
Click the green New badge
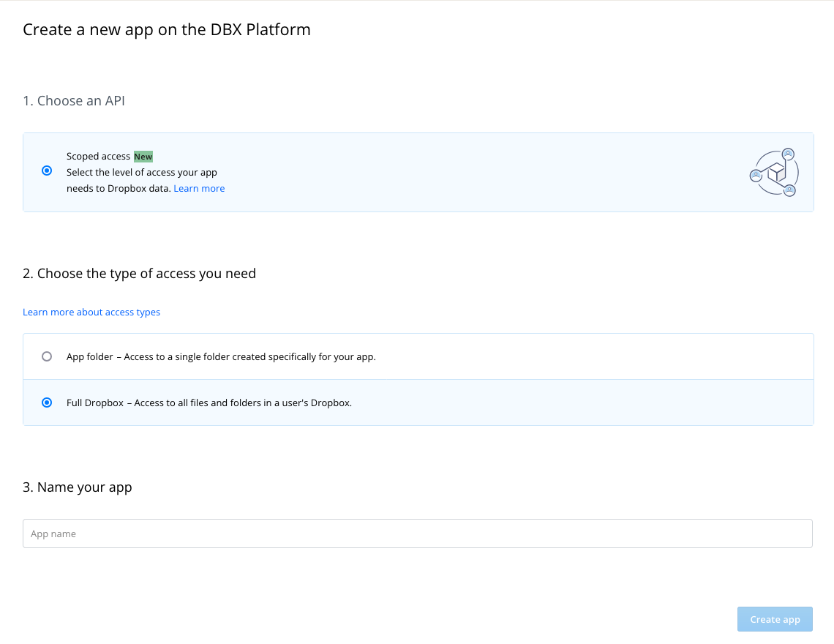(x=143, y=156)
